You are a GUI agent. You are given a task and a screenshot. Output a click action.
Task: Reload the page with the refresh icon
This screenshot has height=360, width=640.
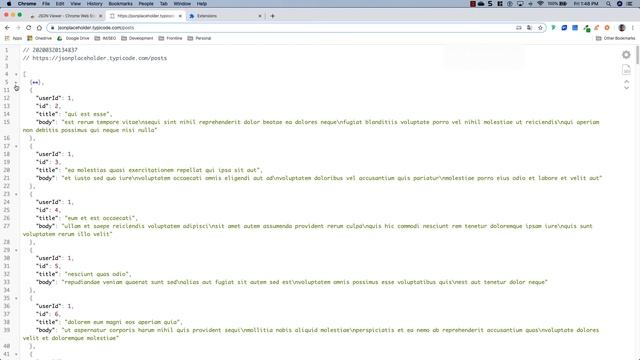tap(29, 28)
